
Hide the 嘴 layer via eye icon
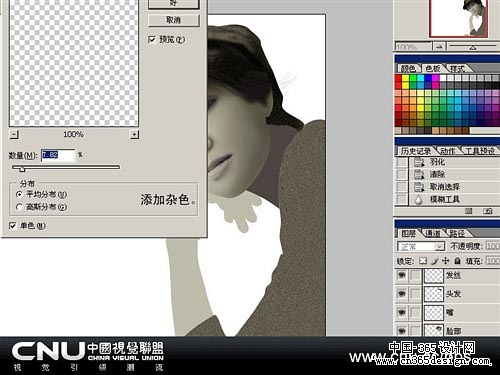[402, 312]
